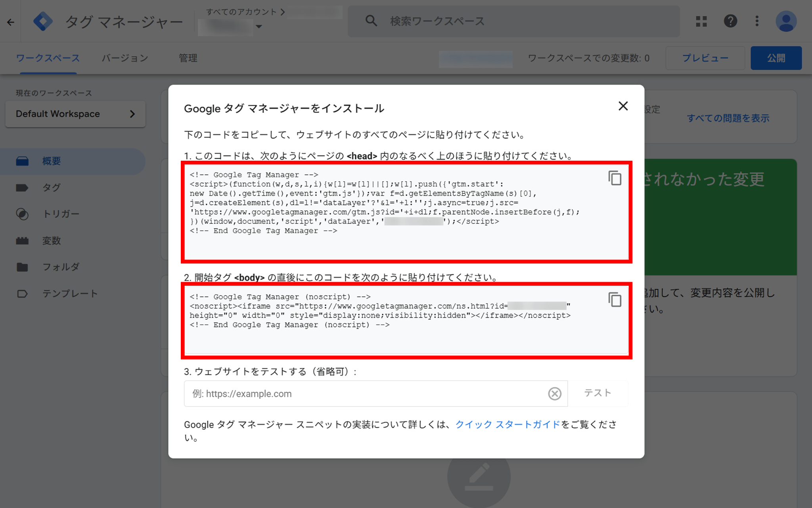Open the Google apps grid
The height and width of the screenshot is (508, 812).
[x=701, y=21]
